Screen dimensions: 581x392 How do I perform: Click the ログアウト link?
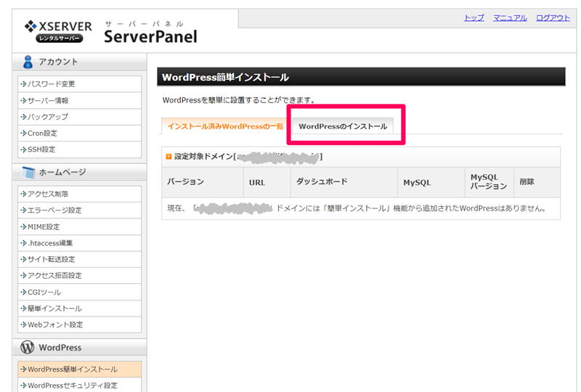(553, 17)
